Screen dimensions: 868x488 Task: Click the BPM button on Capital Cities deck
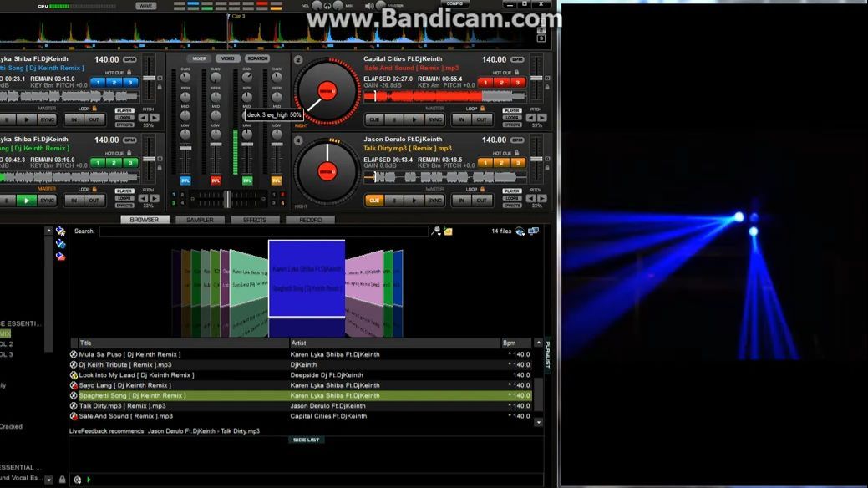[517, 59]
